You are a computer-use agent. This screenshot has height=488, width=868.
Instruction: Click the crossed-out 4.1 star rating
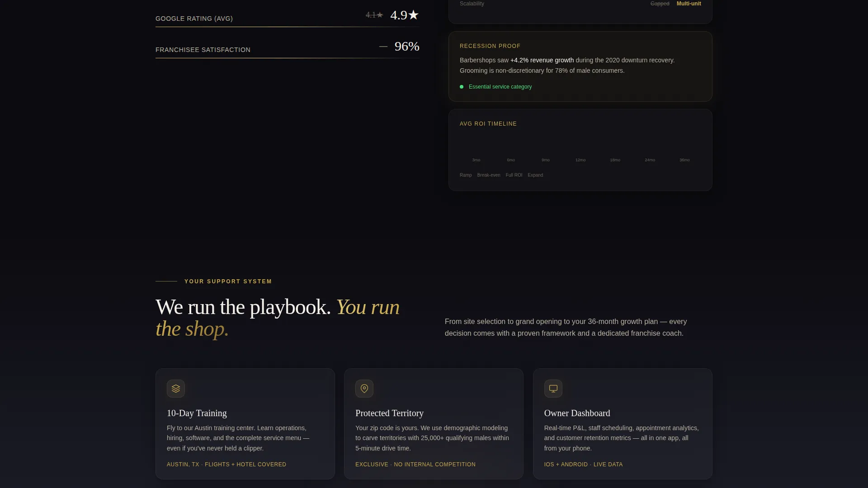pyautogui.click(x=374, y=15)
